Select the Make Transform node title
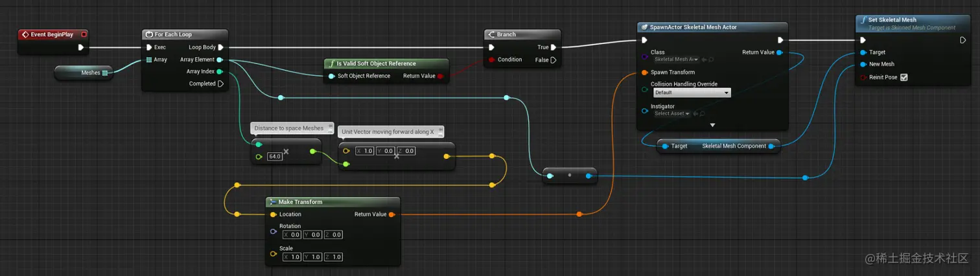 300,202
